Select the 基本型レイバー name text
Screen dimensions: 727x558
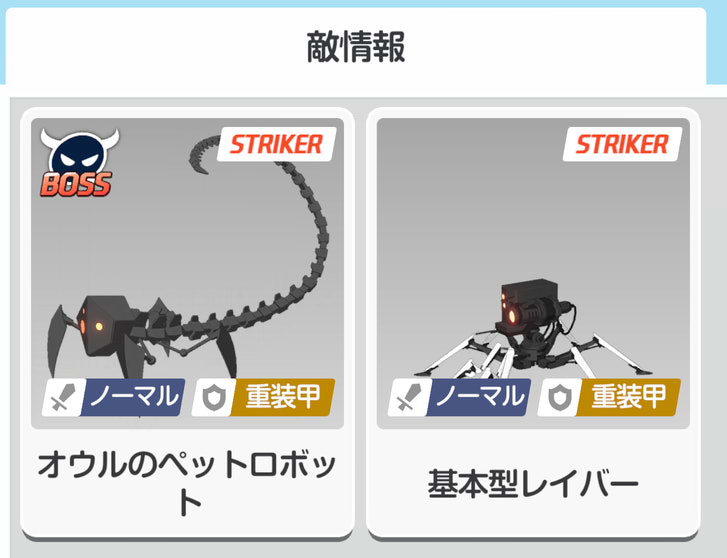click(x=533, y=484)
